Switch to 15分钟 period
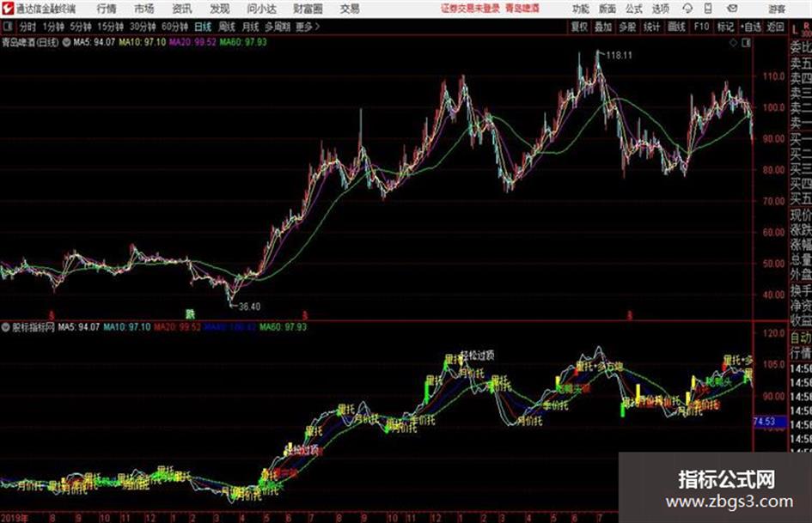812x523 pixels. point(111,27)
